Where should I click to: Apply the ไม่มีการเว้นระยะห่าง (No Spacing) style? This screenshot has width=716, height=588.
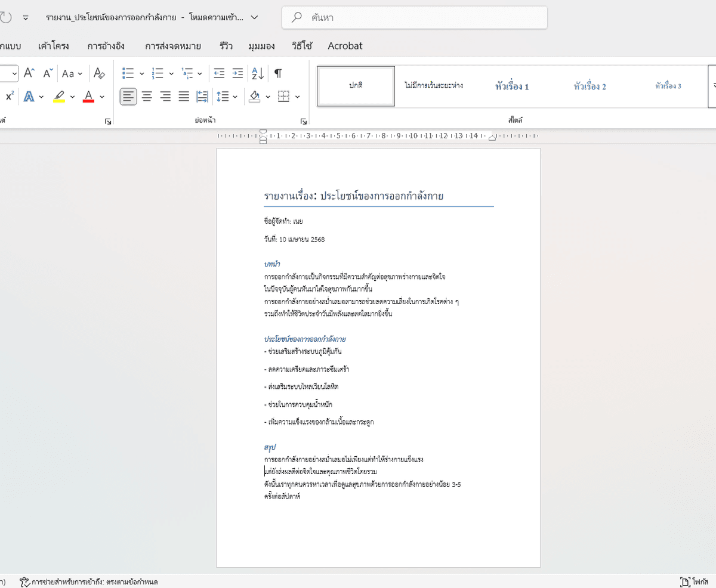point(434,86)
